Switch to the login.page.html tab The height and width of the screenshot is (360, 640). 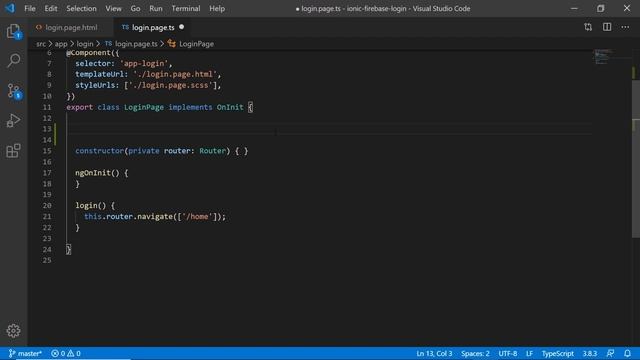click(71, 27)
